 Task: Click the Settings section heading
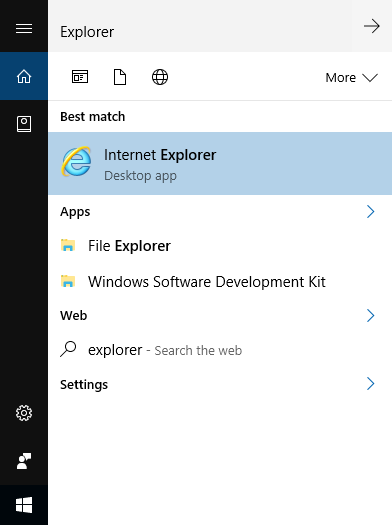[x=84, y=385]
